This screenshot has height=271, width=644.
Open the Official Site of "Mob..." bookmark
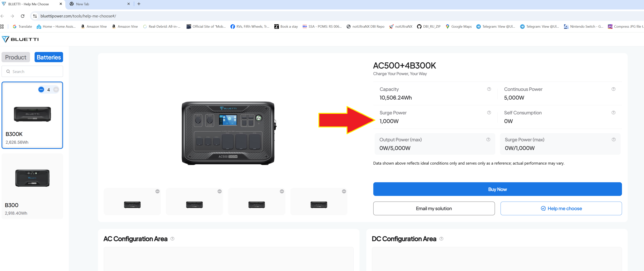206,26
